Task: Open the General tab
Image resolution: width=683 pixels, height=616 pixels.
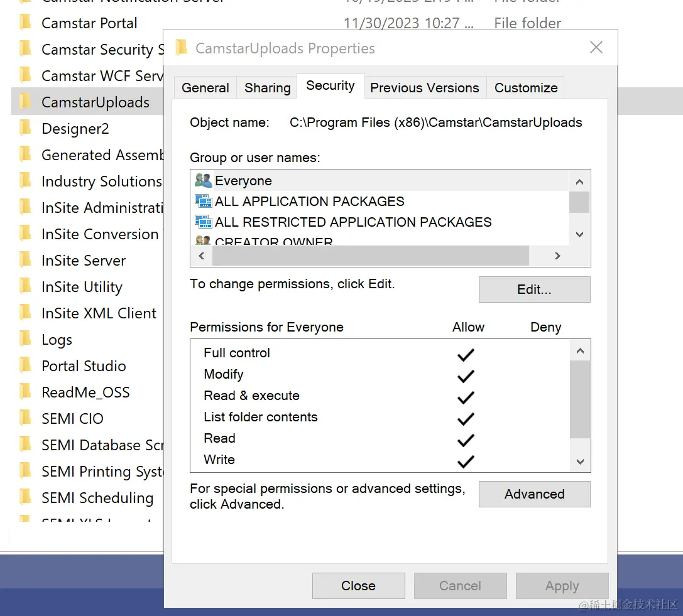Action: point(205,87)
